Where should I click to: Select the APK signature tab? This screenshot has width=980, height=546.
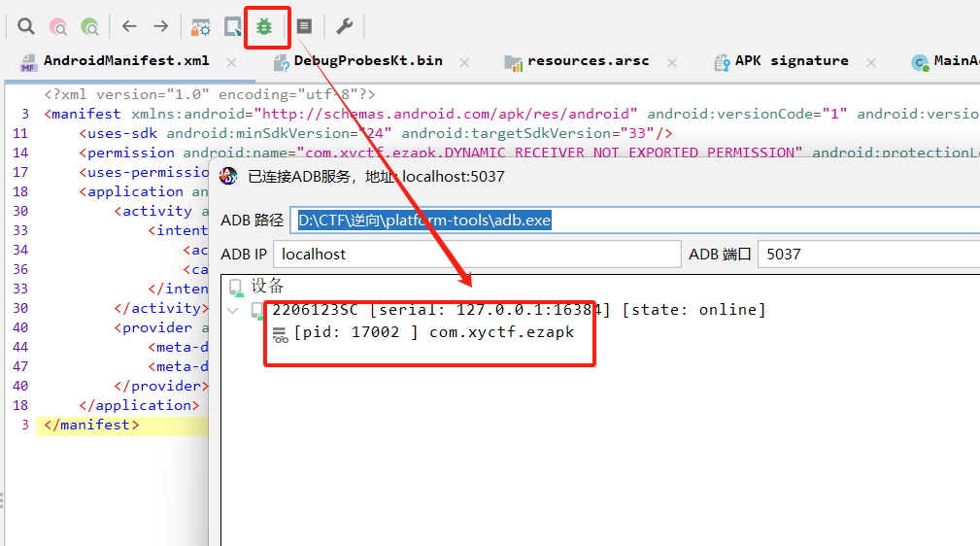[791, 61]
